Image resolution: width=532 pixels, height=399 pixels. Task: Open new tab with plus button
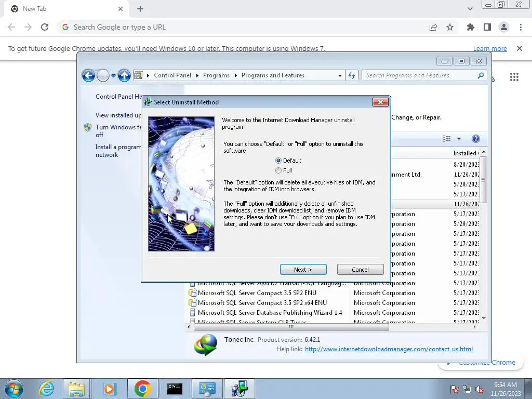[x=140, y=9]
